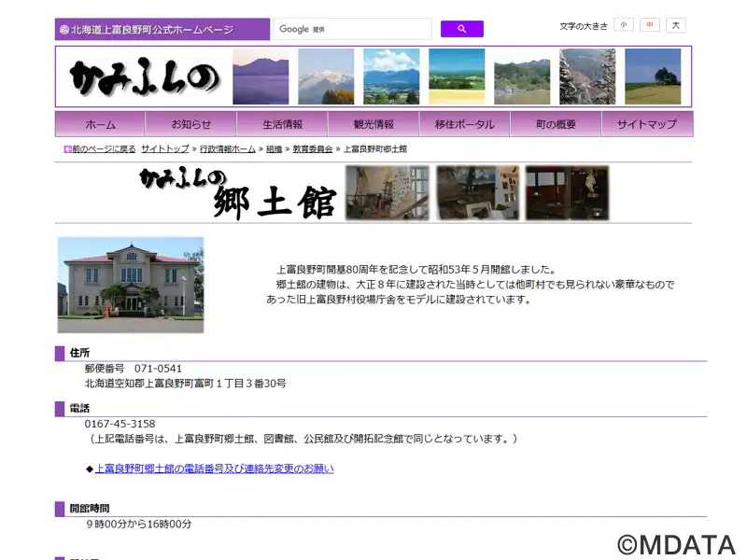Go back via 前のページに戻る link
The height and width of the screenshot is (560, 747).
point(104,149)
